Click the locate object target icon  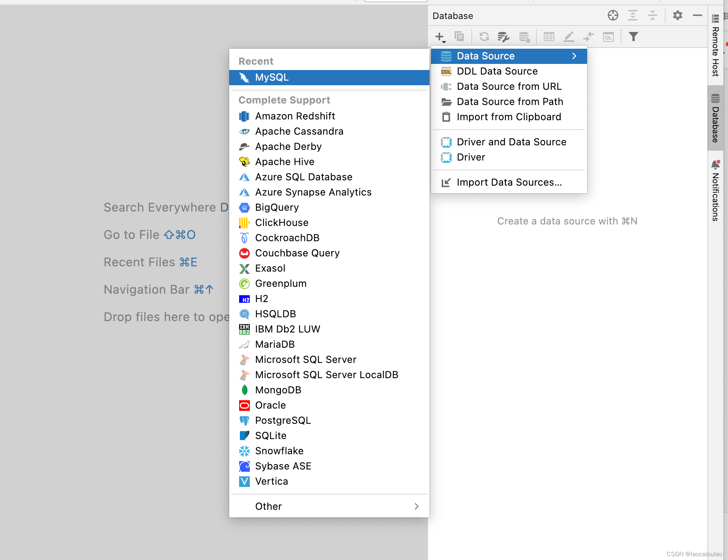[x=613, y=16]
